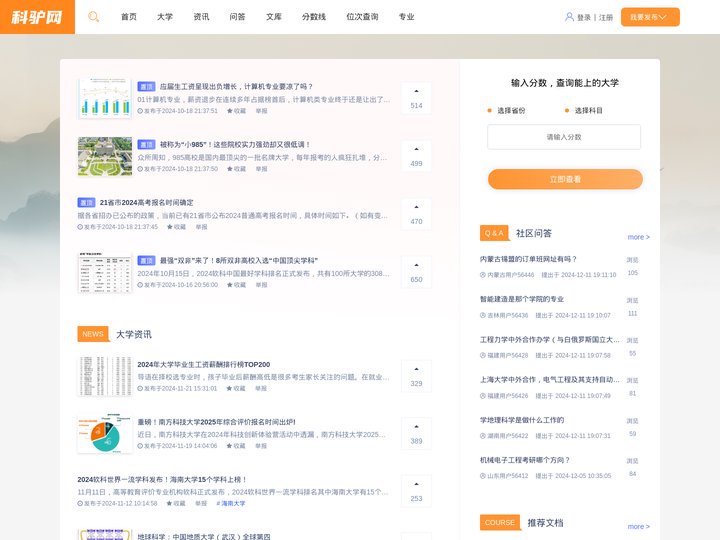Favorite (收藏) the 最强双非 article

(x=236, y=285)
